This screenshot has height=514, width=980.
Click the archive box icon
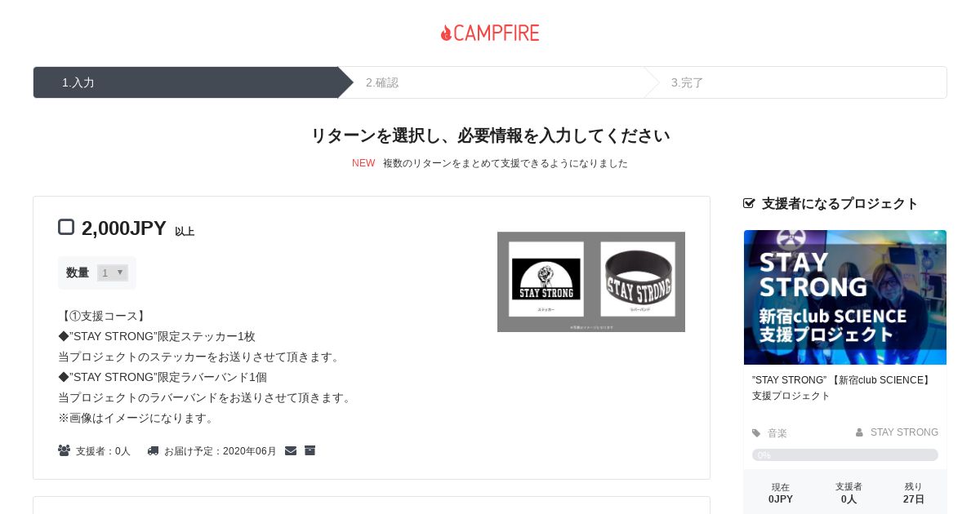click(310, 450)
